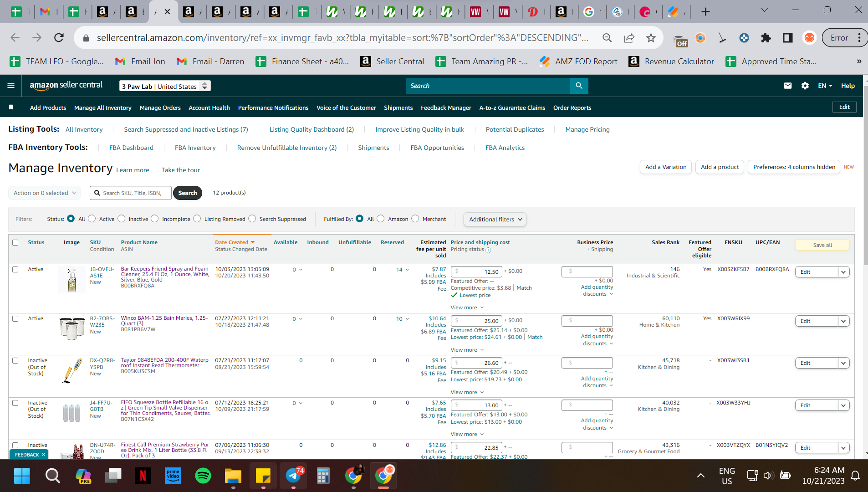The image size is (868, 492).
Task: Bookmark this page with the star icon
Action: pyautogui.click(x=651, y=38)
